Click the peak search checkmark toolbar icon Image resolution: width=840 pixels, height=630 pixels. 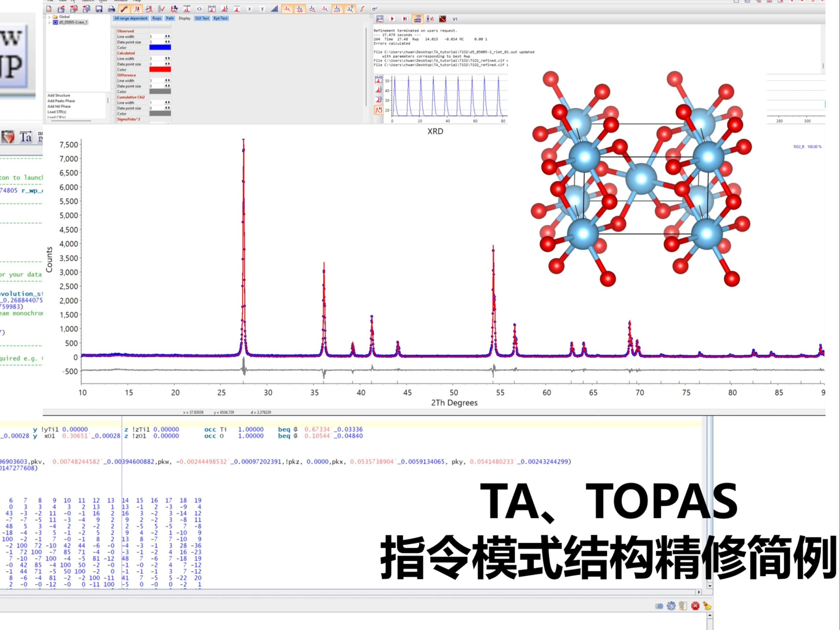pos(161,9)
